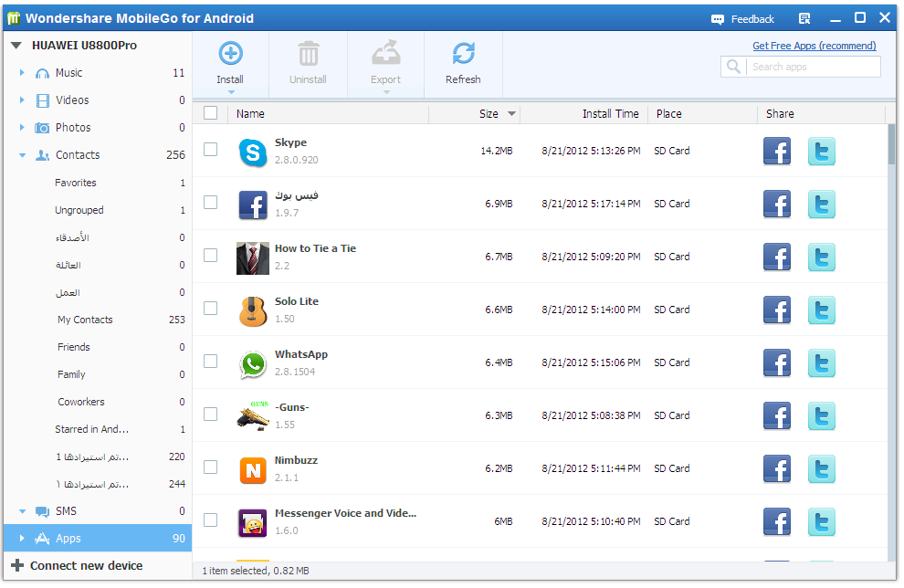The width and height of the screenshot is (904, 588).
Task: Share Skype on Twitter
Action: pos(821,151)
